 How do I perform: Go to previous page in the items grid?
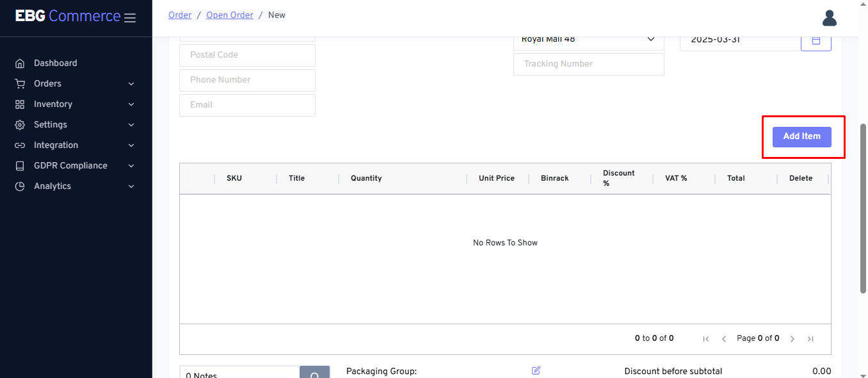[x=724, y=339]
